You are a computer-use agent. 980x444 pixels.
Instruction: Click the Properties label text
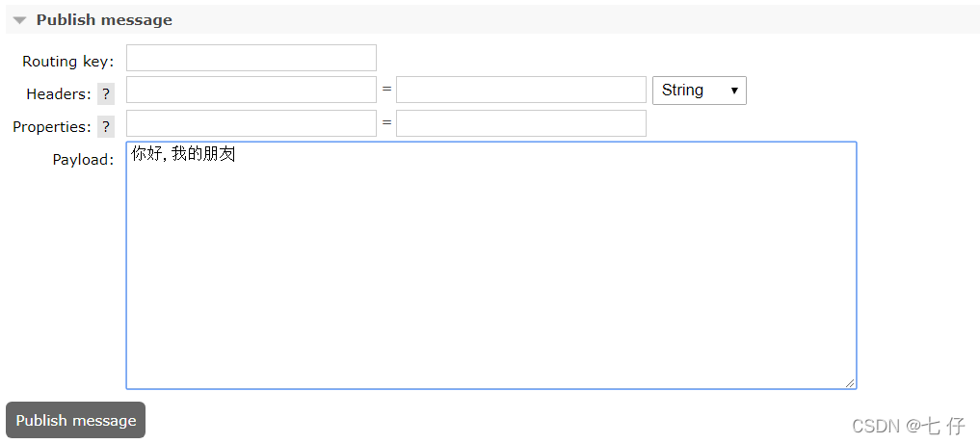(x=51, y=126)
